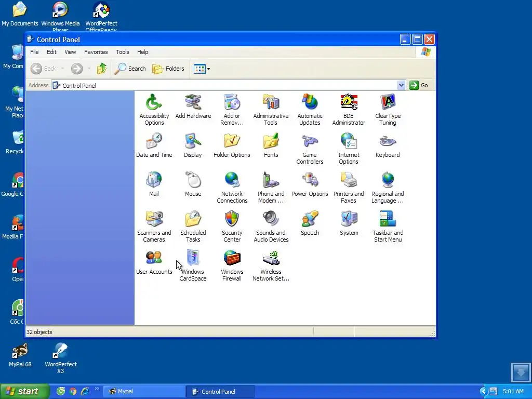The height and width of the screenshot is (399, 532).
Task: Expand the Address bar dropdown arrow
Action: pyautogui.click(x=401, y=85)
